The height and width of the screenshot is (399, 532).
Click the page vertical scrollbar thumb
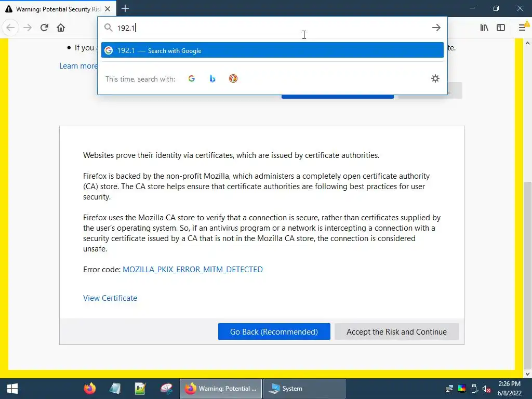[x=527, y=275]
